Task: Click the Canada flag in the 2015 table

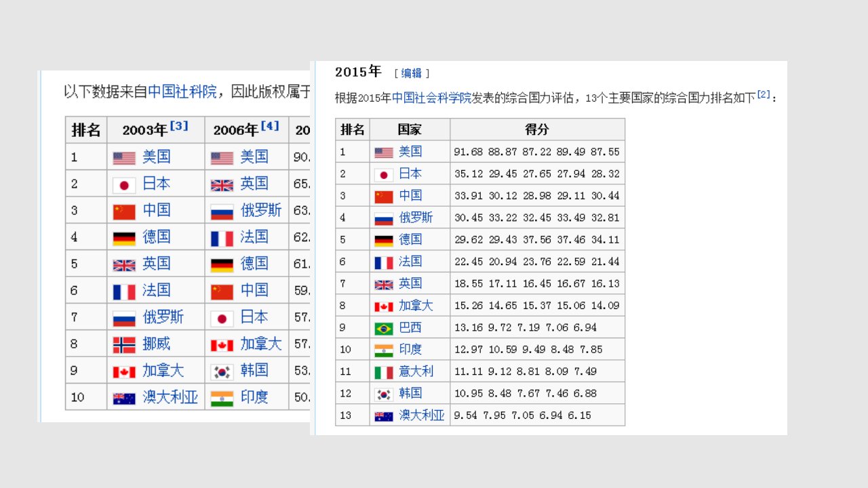Action: pyautogui.click(x=383, y=306)
